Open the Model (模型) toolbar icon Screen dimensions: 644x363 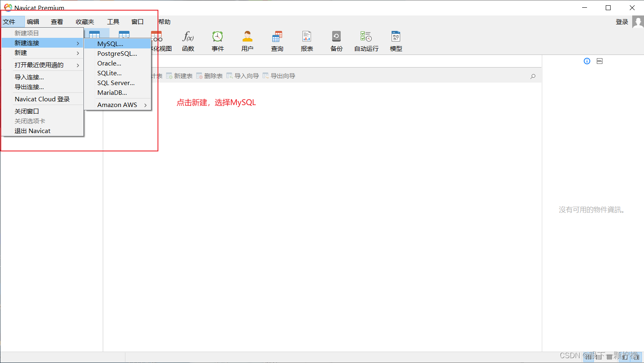(396, 41)
